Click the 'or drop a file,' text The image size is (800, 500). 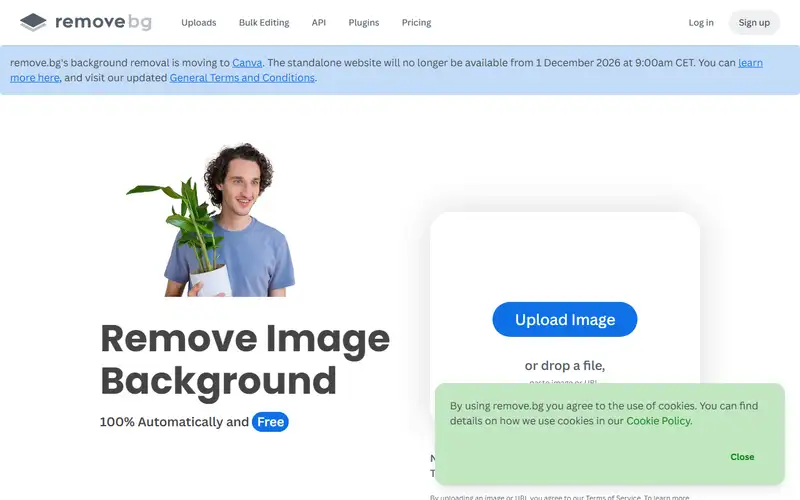(x=564, y=365)
